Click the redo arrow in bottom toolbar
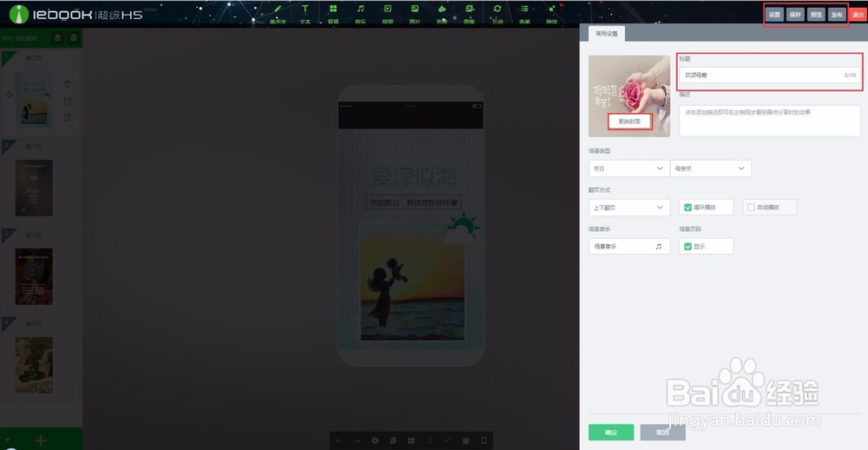This screenshot has width=868, height=450. point(357,440)
